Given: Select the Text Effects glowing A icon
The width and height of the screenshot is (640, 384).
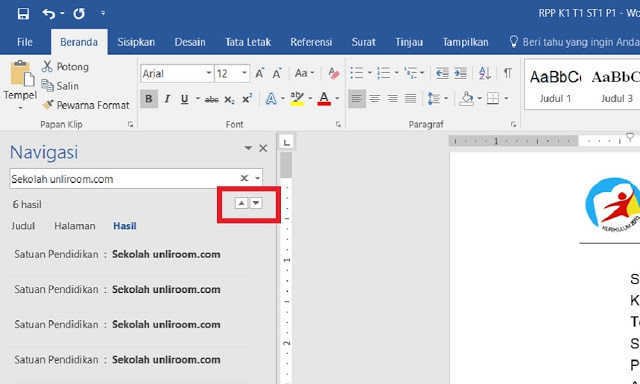Looking at the screenshot, I should pos(271,99).
